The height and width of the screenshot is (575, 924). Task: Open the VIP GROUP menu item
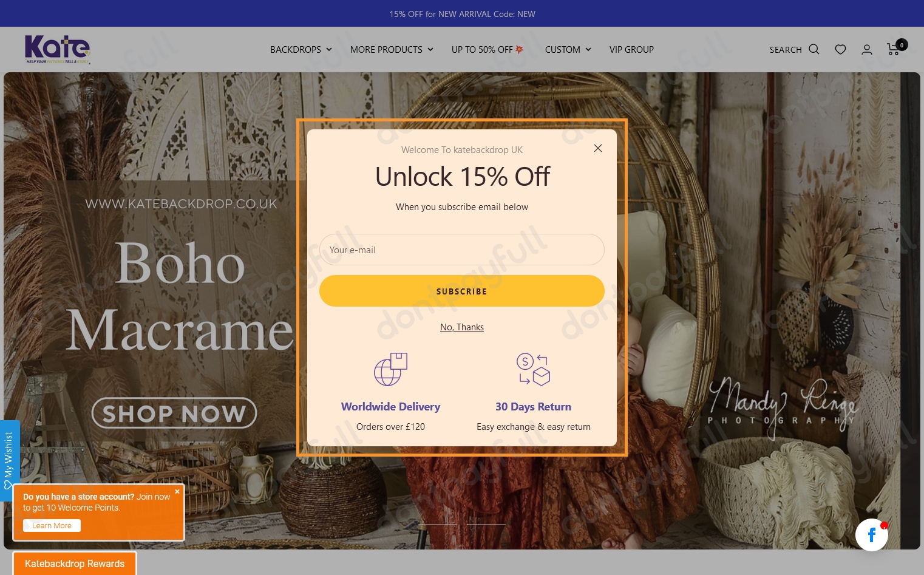[x=631, y=50]
